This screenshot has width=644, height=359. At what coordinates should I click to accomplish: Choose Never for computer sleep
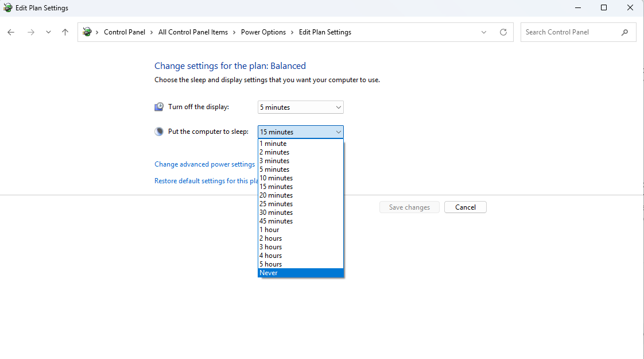coord(301,273)
